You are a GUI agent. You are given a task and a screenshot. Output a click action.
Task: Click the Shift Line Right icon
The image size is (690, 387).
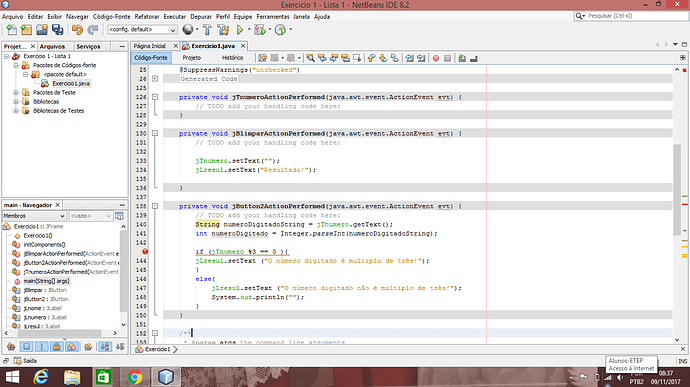tap(421, 58)
